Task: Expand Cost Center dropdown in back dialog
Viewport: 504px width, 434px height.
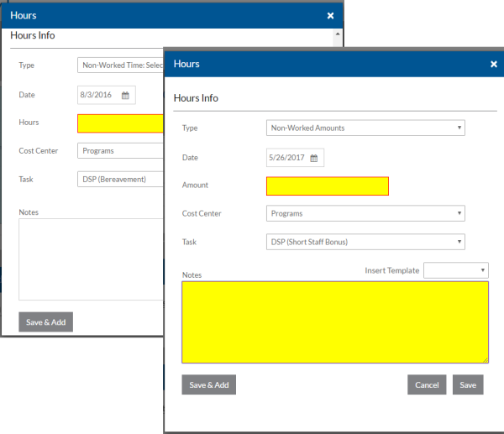Action: 120,151
